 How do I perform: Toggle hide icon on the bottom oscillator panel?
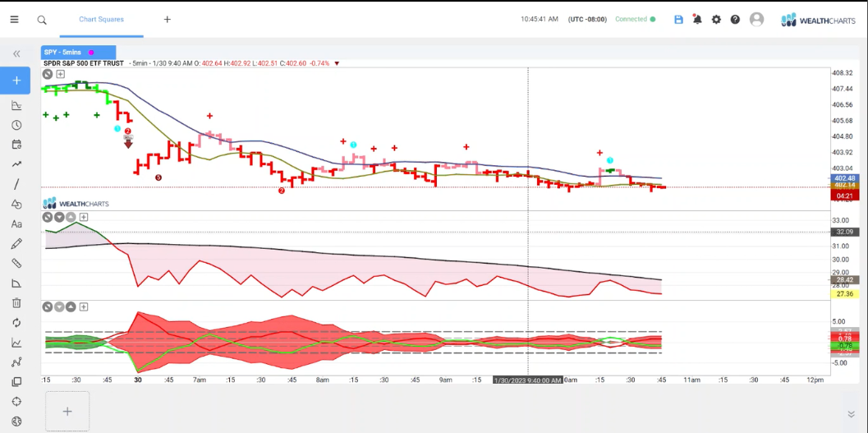(48, 306)
